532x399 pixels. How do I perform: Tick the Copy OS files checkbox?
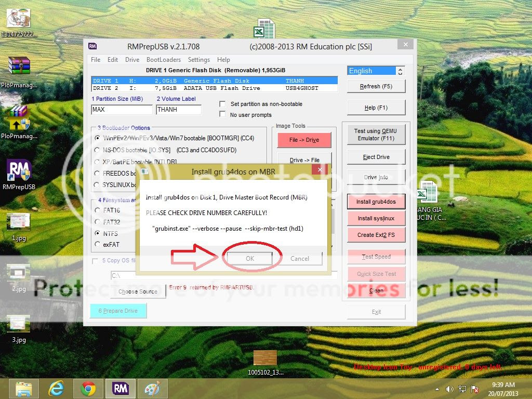pyautogui.click(x=95, y=261)
